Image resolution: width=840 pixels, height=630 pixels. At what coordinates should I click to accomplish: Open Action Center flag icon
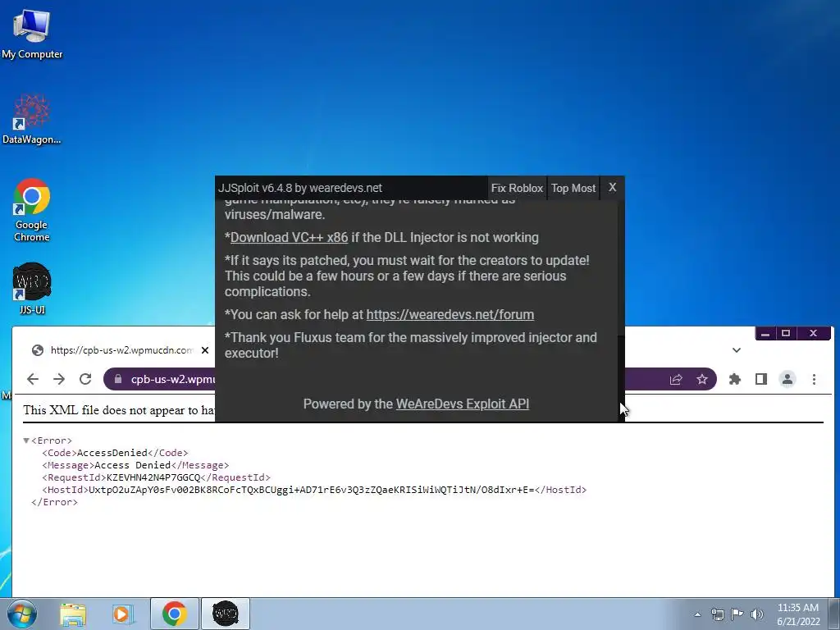[737, 614]
